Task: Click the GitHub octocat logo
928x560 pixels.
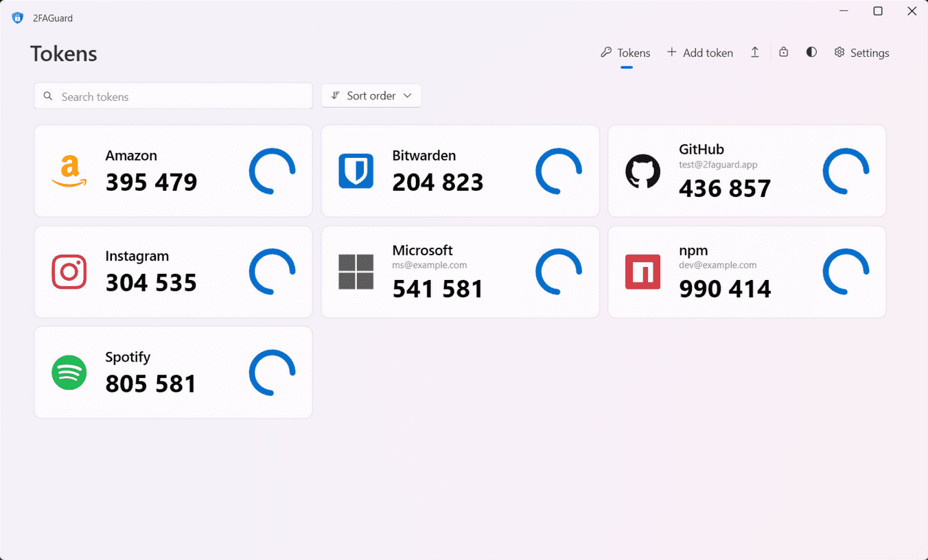Action: (643, 171)
